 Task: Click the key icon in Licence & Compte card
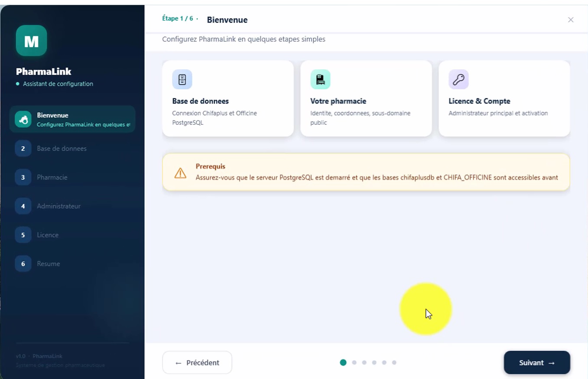[x=458, y=80]
